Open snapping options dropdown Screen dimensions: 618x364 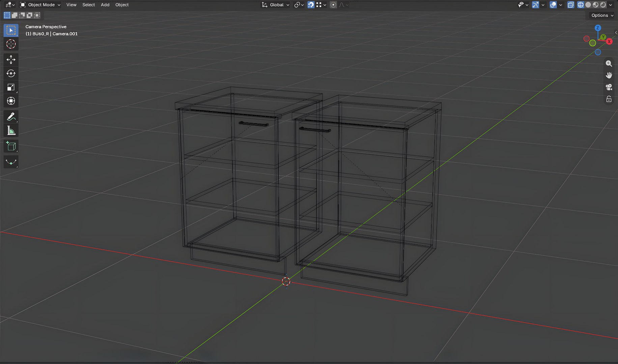(x=321, y=5)
